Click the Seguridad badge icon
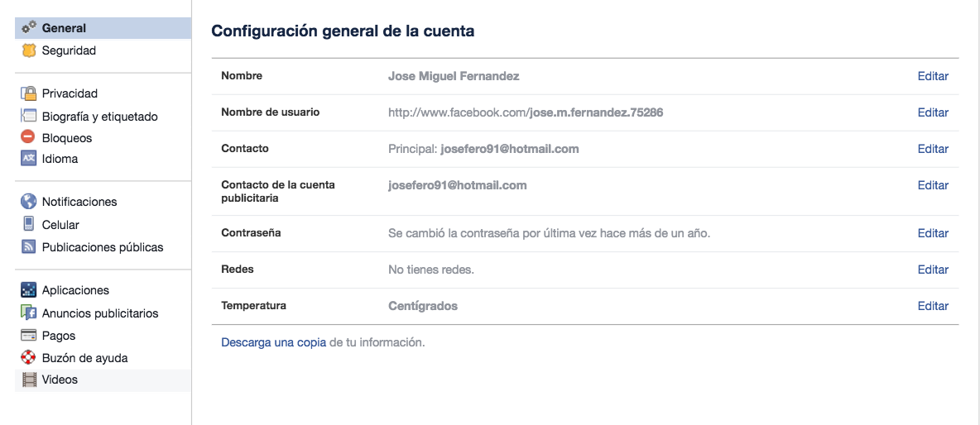 point(29,50)
